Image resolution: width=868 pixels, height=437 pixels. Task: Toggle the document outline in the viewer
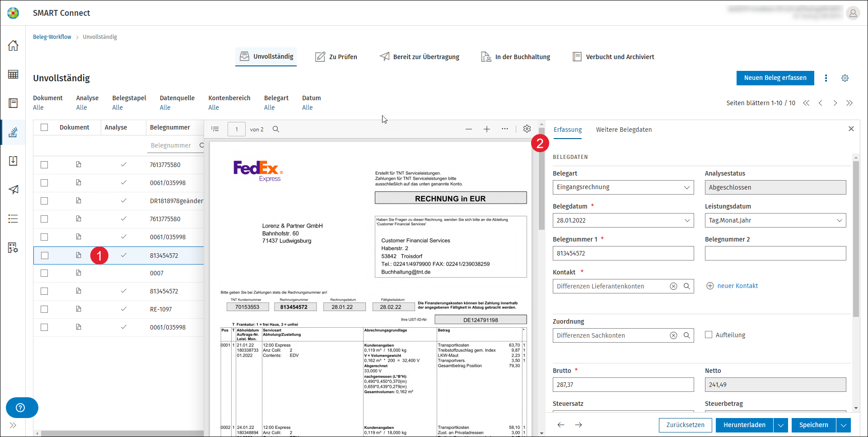(215, 129)
